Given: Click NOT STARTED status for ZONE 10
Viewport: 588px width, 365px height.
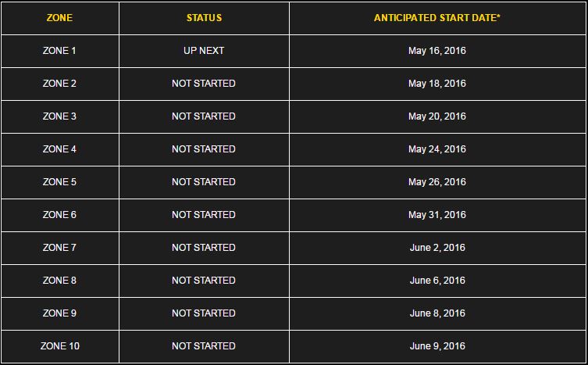Looking at the screenshot, I should (204, 345).
